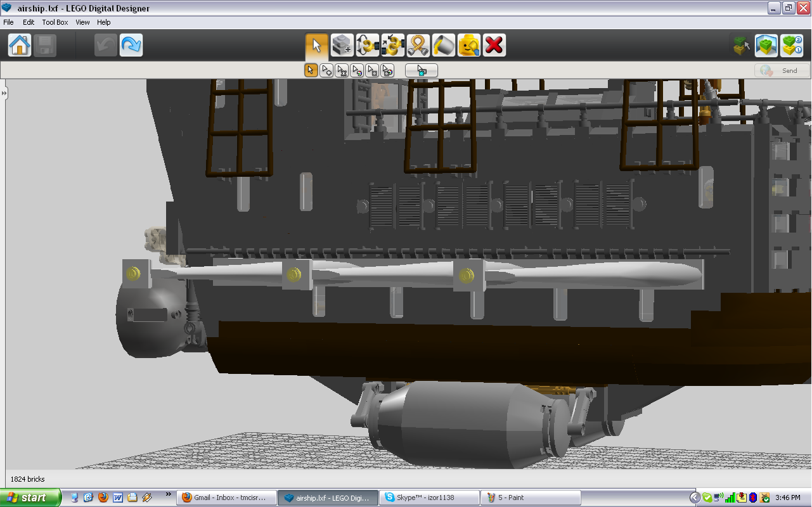The height and width of the screenshot is (507, 812).
Task: Switch to Gmail Inbox taskbar window
Action: [227, 497]
